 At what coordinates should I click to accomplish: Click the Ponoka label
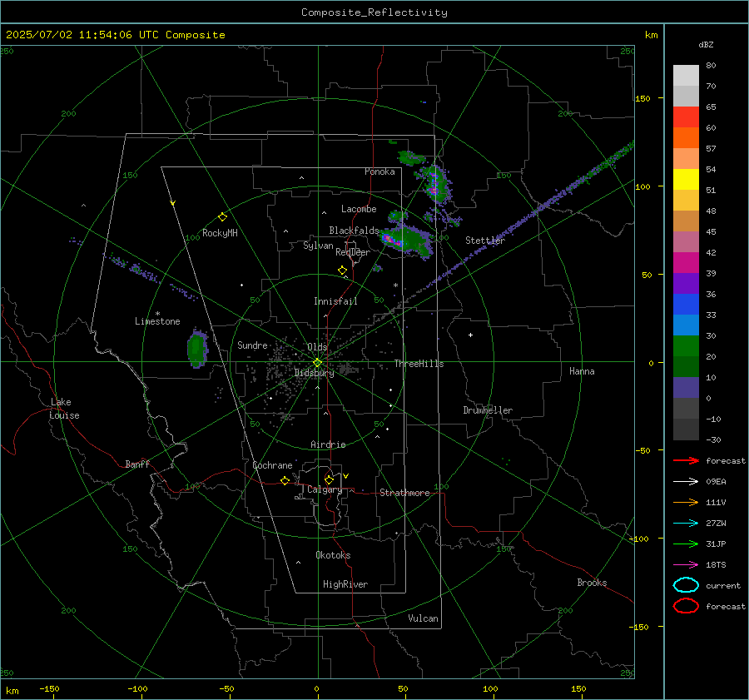(379, 171)
